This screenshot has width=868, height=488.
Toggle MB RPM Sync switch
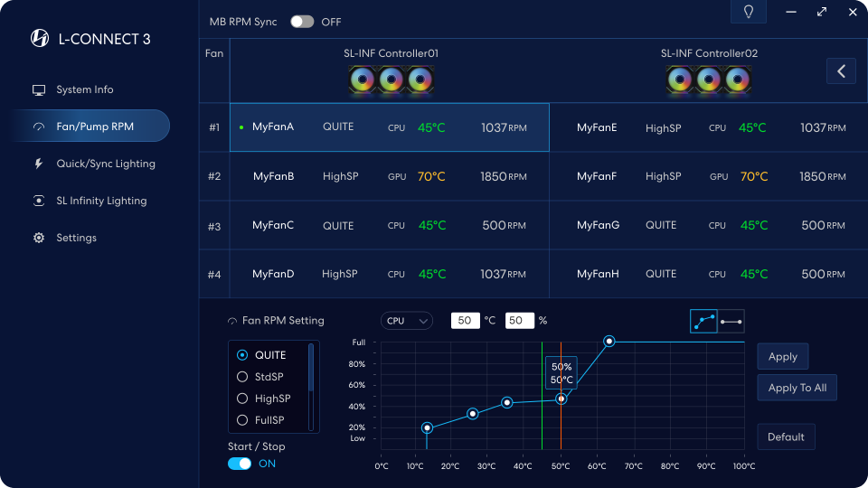302,22
